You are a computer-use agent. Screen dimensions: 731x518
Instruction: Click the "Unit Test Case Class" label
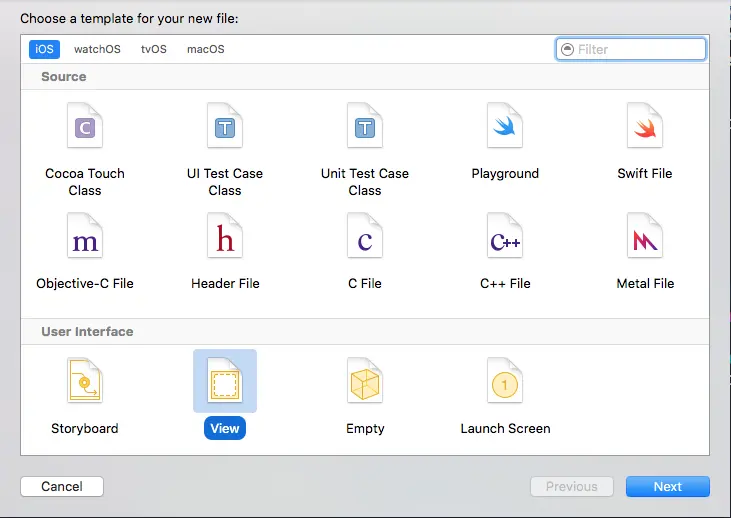click(365, 182)
